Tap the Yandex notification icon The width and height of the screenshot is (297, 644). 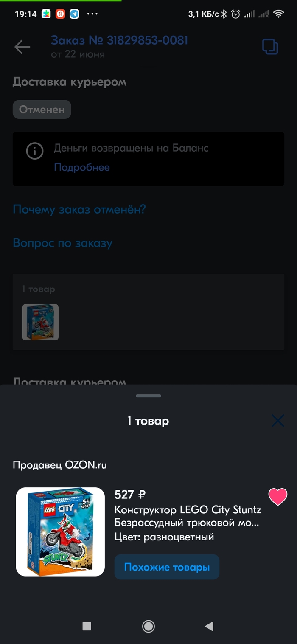(x=61, y=14)
